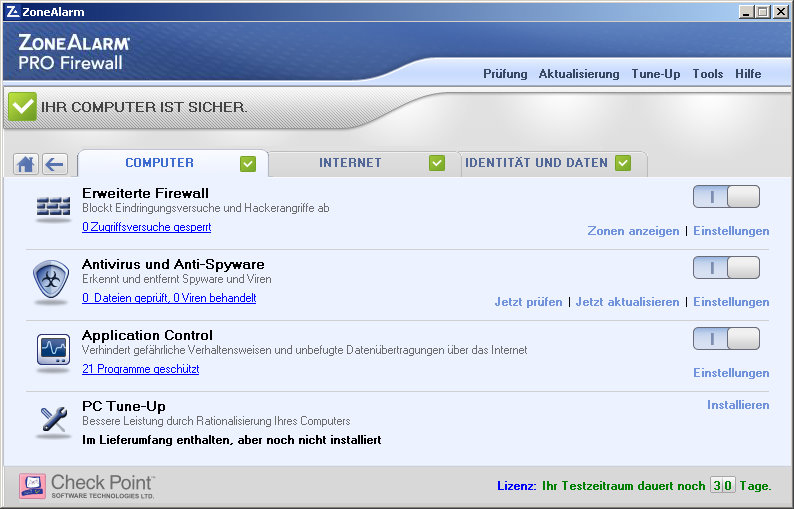Click Installieren for PC Tune-Up

[x=738, y=405]
